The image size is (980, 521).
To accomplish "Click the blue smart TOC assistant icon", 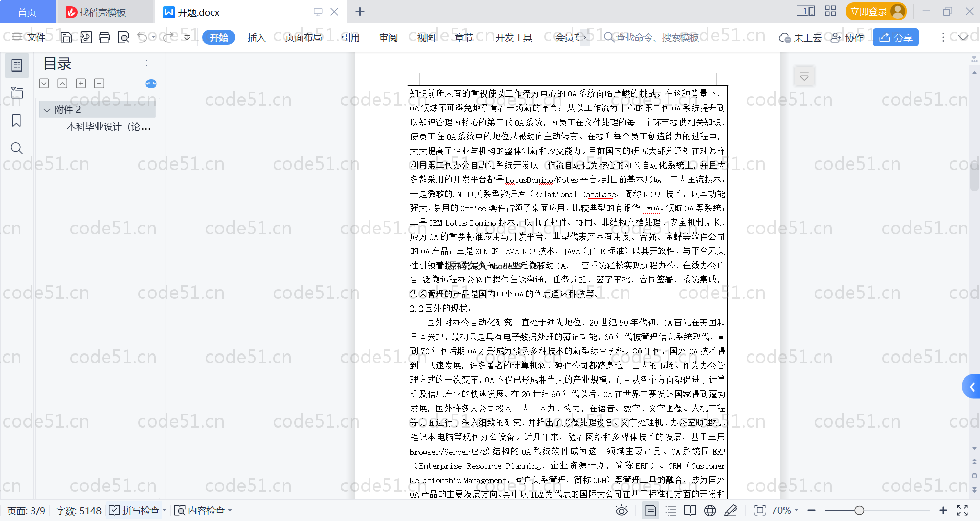I will tap(151, 84).
